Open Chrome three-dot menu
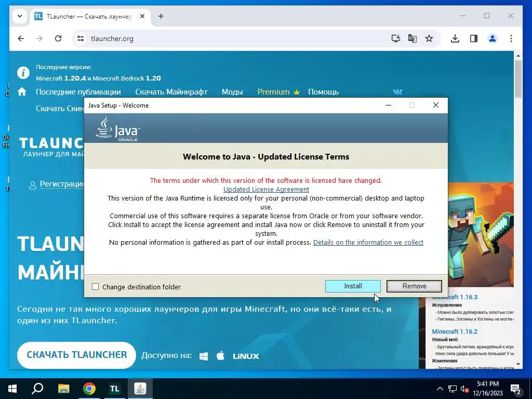Image resolution: width=532 pixels, height=399 pixels. [x=511, y=38]
